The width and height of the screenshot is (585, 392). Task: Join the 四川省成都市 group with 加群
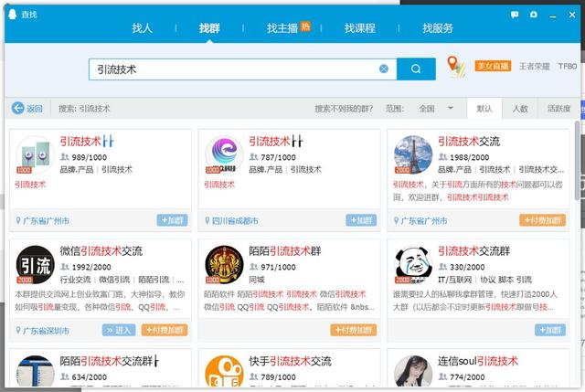pos(361,220)
